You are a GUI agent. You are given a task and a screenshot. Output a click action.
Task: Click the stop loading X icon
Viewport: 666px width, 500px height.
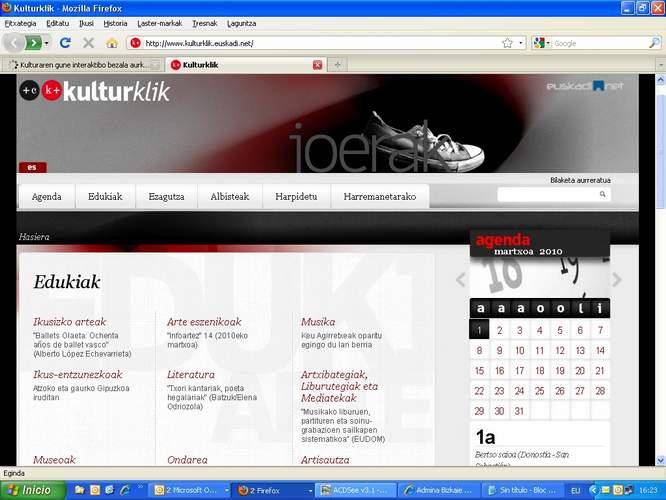pyautogui.click(x=88, y=43)
